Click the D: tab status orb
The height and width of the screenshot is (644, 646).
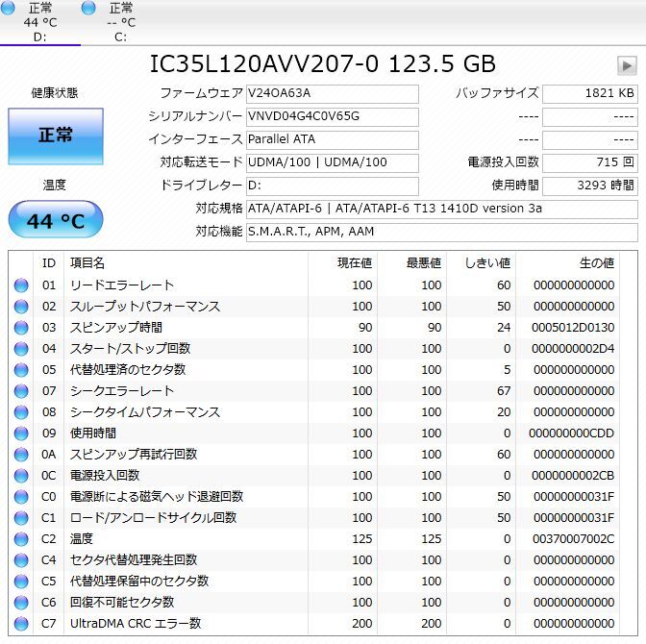point(8,8)
